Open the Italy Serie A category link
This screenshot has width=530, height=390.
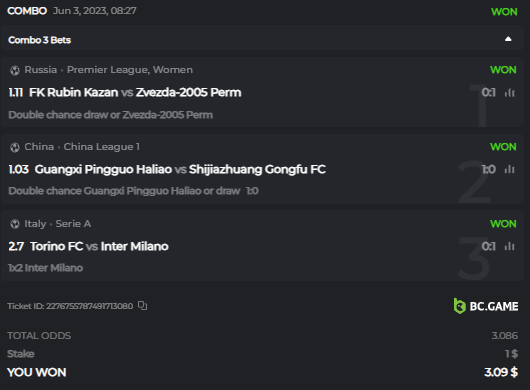(x=57, y=224)
